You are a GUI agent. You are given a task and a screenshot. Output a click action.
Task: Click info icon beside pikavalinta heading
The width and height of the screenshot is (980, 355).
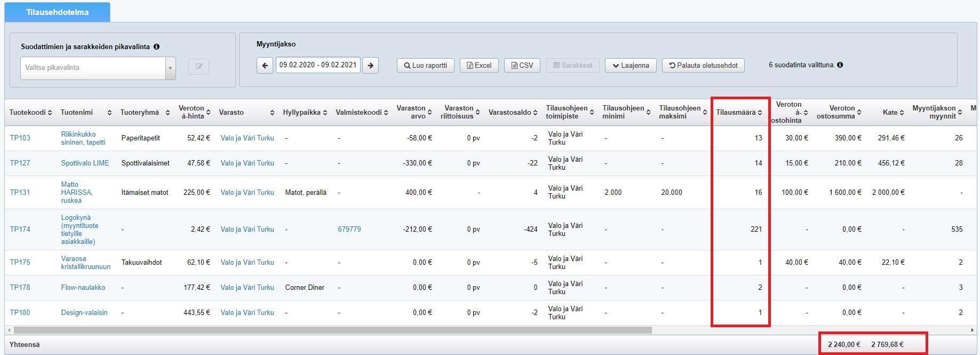[x=156, y=47]
